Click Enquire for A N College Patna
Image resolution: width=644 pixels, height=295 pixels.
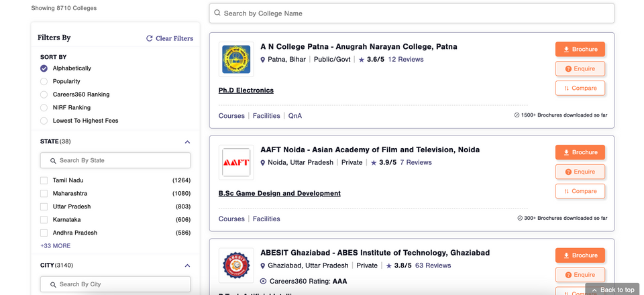[x=580, y=68]
